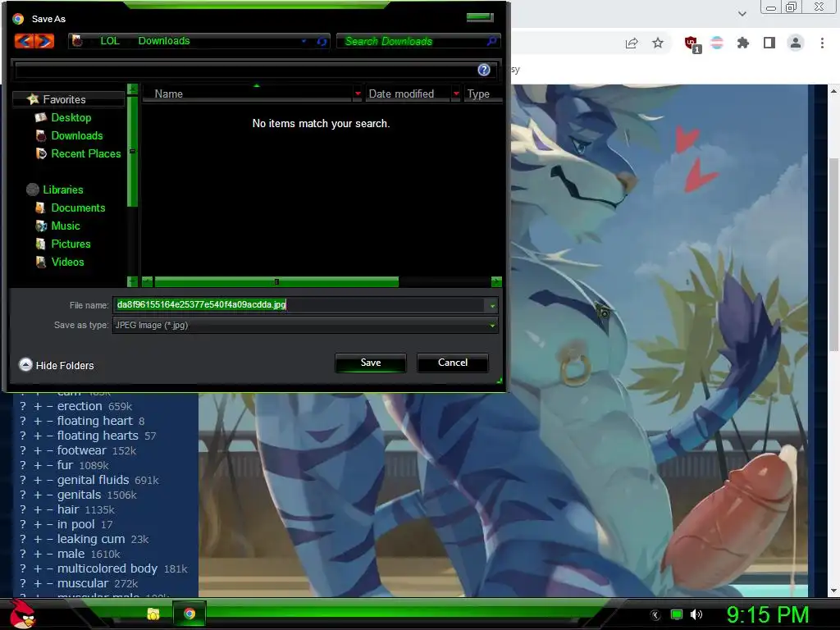This screenshot has height=630, width=840.
Task: Click the question mark beside 'male' tag
Action: click(23, 555)
